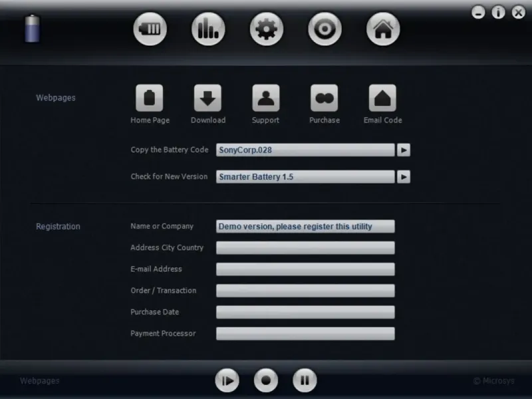
Task: Click the Name or Company field
Action: [305, 226]
